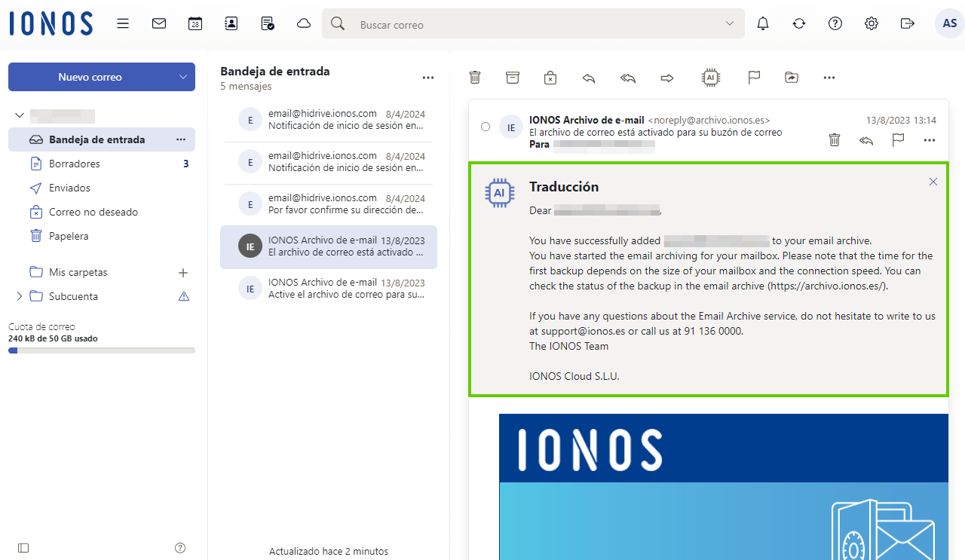
Task: Click the Subcuenta warning triangle
Action: coord(183,296)
